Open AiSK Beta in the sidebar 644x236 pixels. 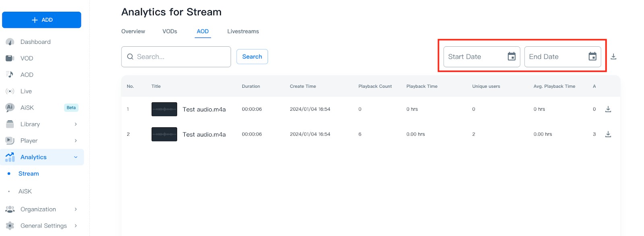coord(27,108)
